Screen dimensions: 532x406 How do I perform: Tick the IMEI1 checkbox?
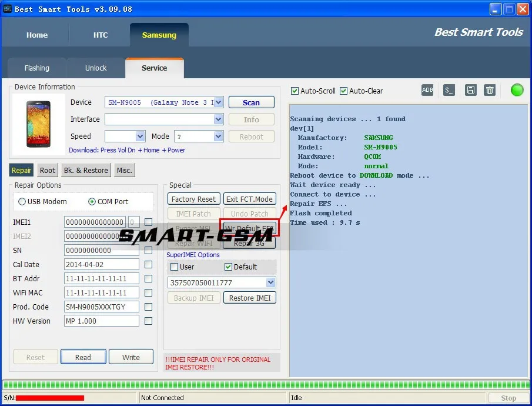click(148, 222)
